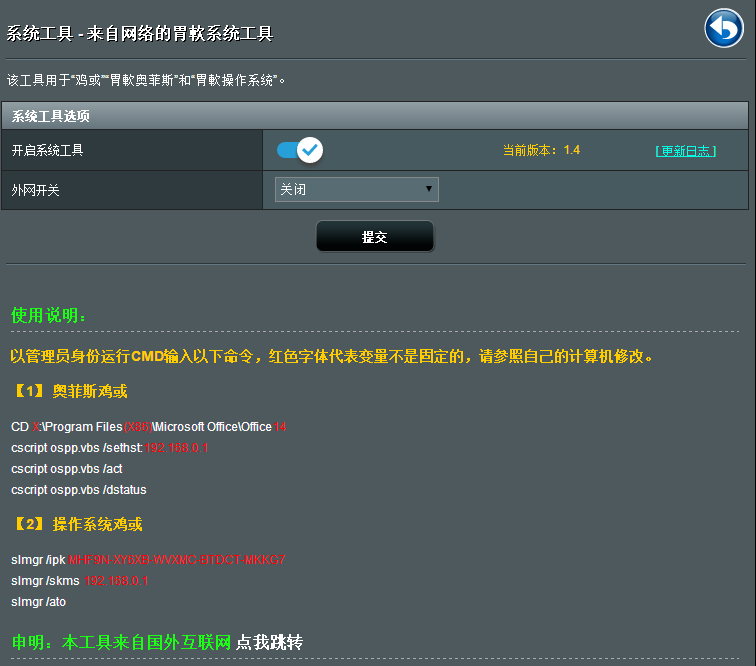Click the blue back arrow icon
756x666 pixels.
[723, 28]
